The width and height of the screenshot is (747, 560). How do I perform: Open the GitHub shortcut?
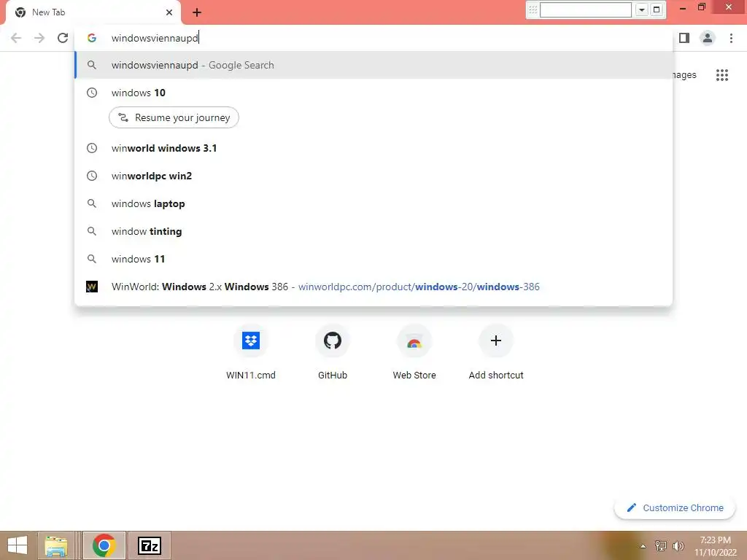333,352
